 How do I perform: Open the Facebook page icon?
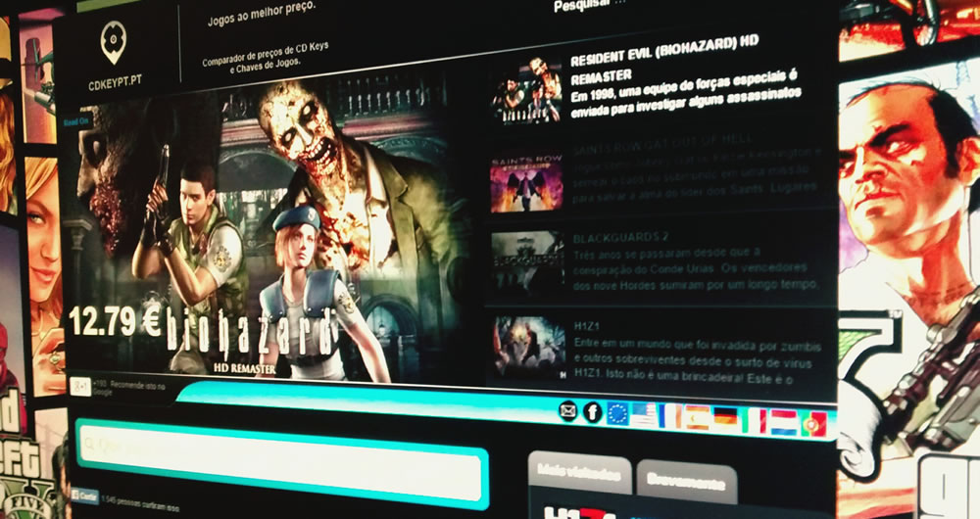click(593, 412)
